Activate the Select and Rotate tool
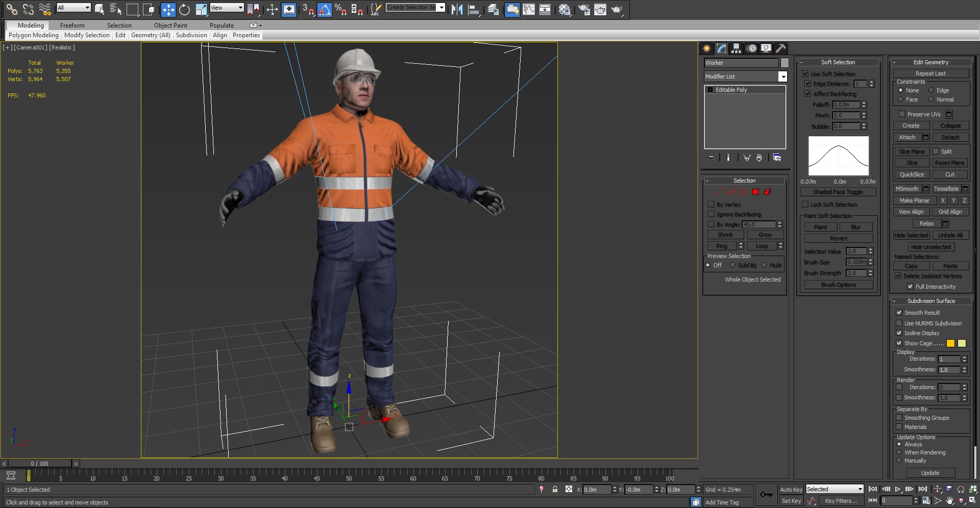Screen dimensions: 980x508 click(184, 9)
